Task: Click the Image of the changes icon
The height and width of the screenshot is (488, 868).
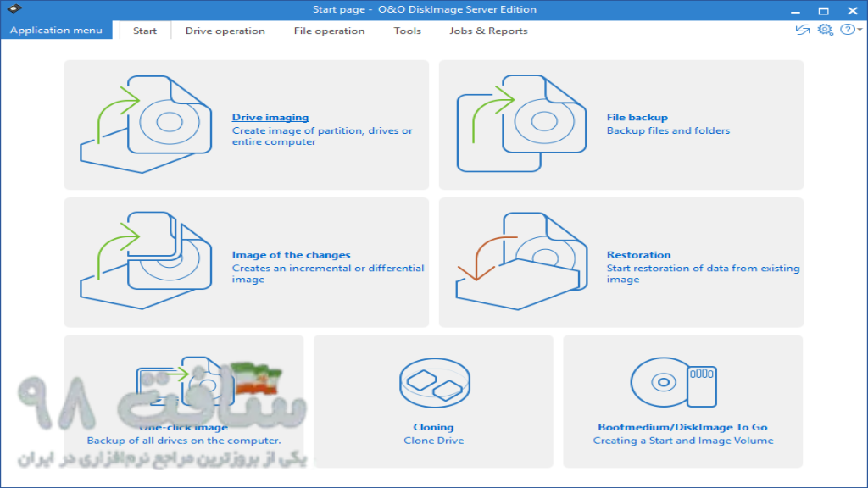Action: (146, 261)
